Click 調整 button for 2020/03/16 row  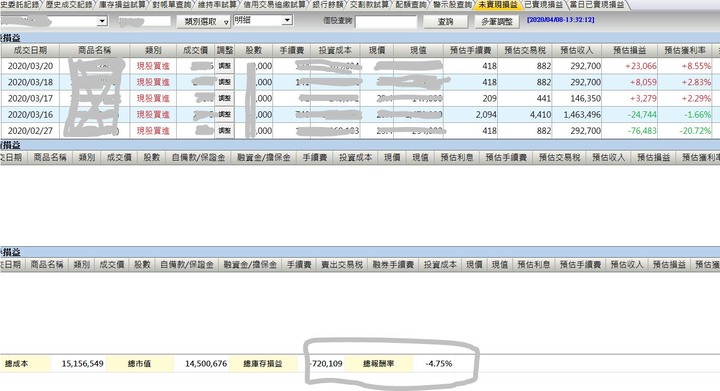[225, 114]
